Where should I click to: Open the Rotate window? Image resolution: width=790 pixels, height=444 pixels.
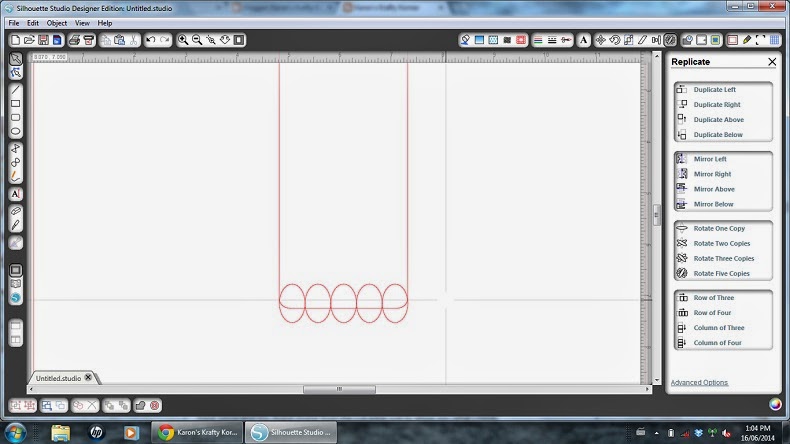tap(615, 40)
